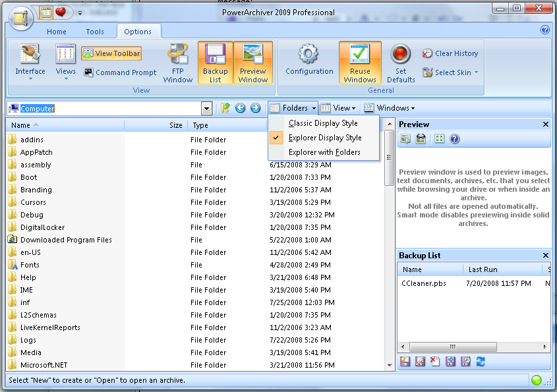Choose Classic Display Style
Viewport: 557px width, 392px height.
coord(323,123)
